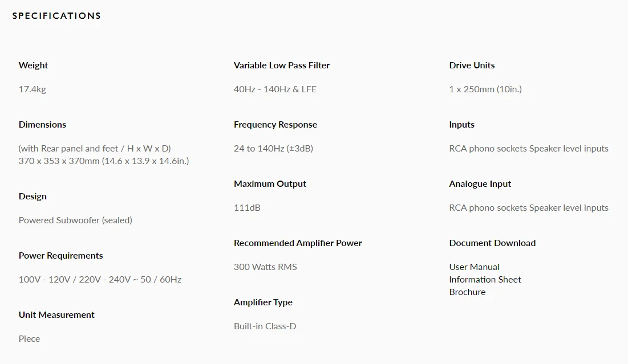The width and height of the screenshot is (628, 364).
Task: Click the Drive Units heading
Action: pyautogui.click(x=472, y=65)
